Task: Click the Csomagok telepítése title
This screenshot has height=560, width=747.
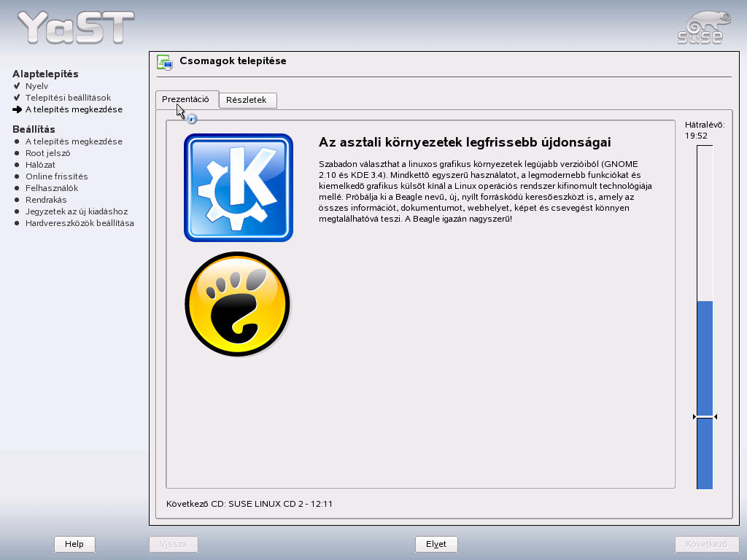Action: click(233, 61)
